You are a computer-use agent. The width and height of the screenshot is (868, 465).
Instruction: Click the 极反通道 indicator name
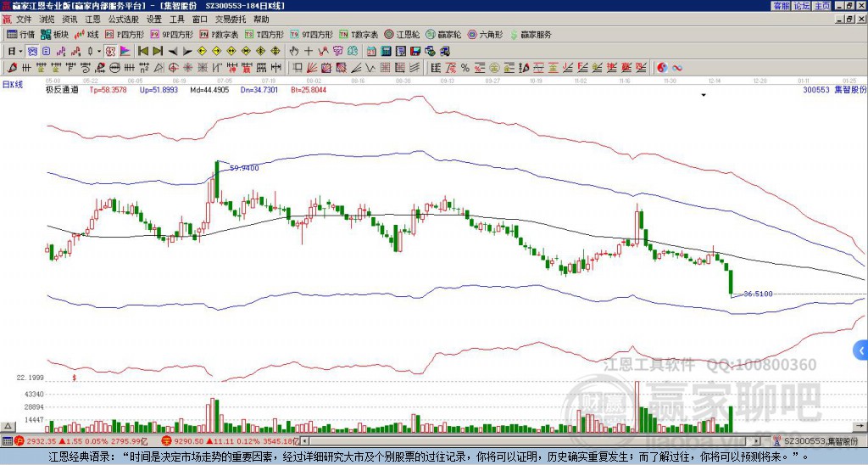pos(62,90)
